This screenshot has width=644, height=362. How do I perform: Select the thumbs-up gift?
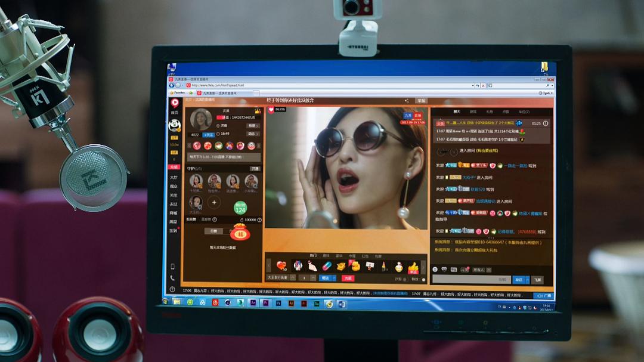click(x=413, y=268)
